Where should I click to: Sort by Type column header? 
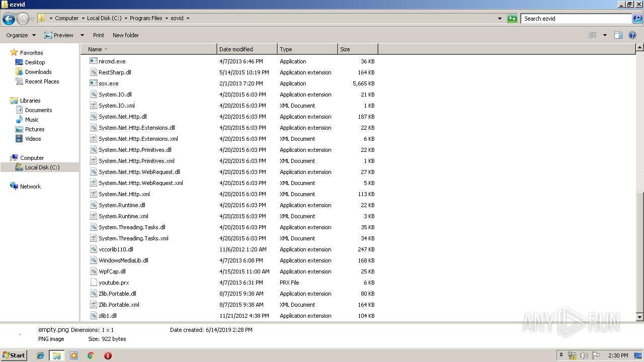307,49
